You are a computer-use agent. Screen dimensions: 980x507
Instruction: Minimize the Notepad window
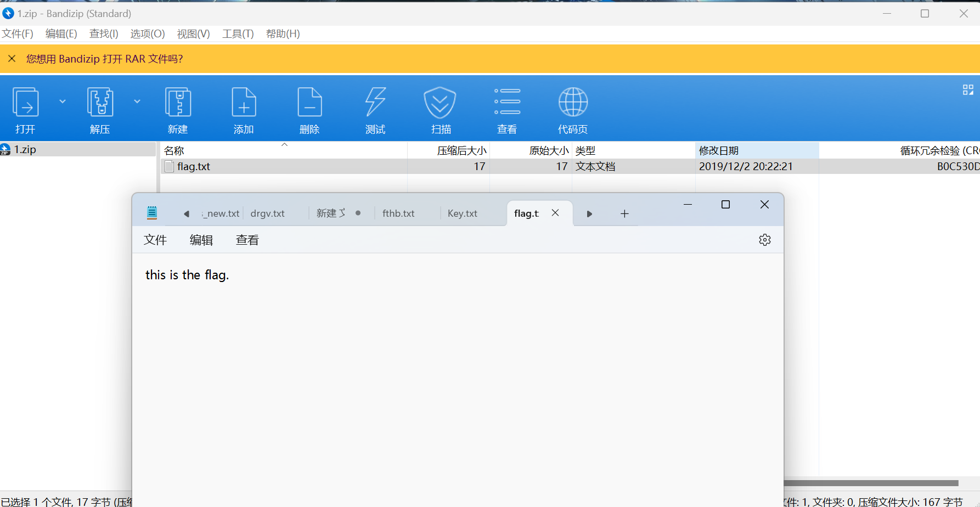click(688, 204)
